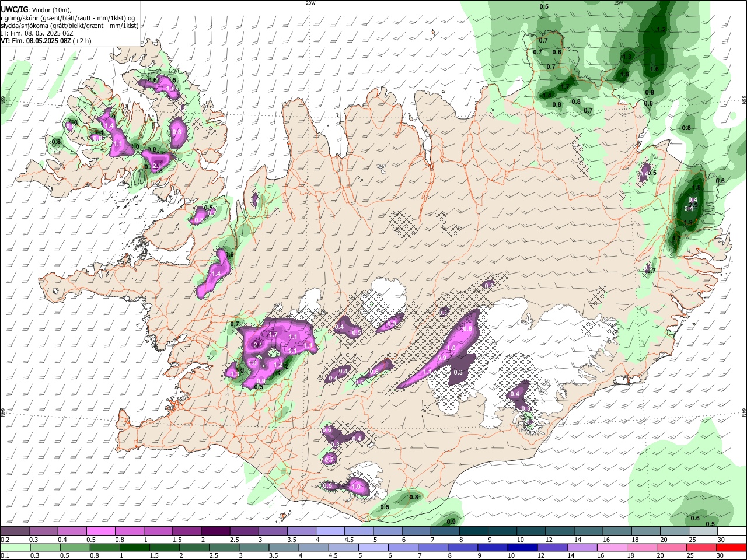The width and height of the screenshot is (747, 560).
Task: Click the 'rigning/skúrir' legend description line
Action: [x=67, y=17]
